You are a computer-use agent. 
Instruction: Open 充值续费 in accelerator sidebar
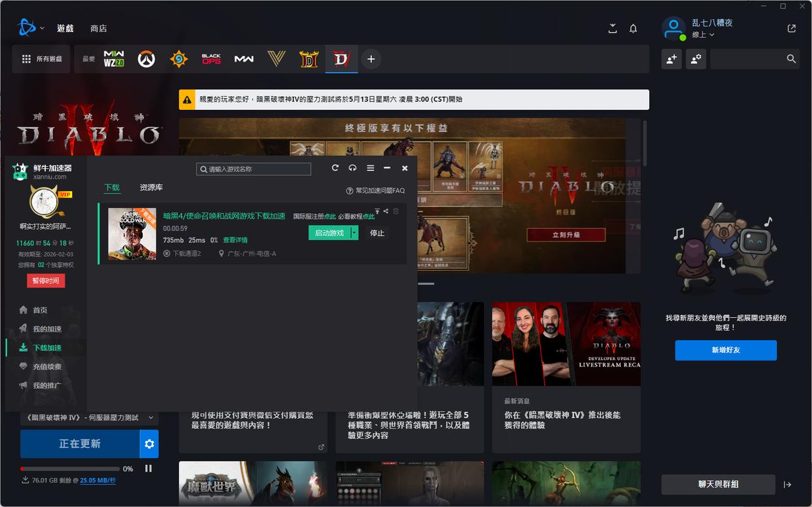46,367
